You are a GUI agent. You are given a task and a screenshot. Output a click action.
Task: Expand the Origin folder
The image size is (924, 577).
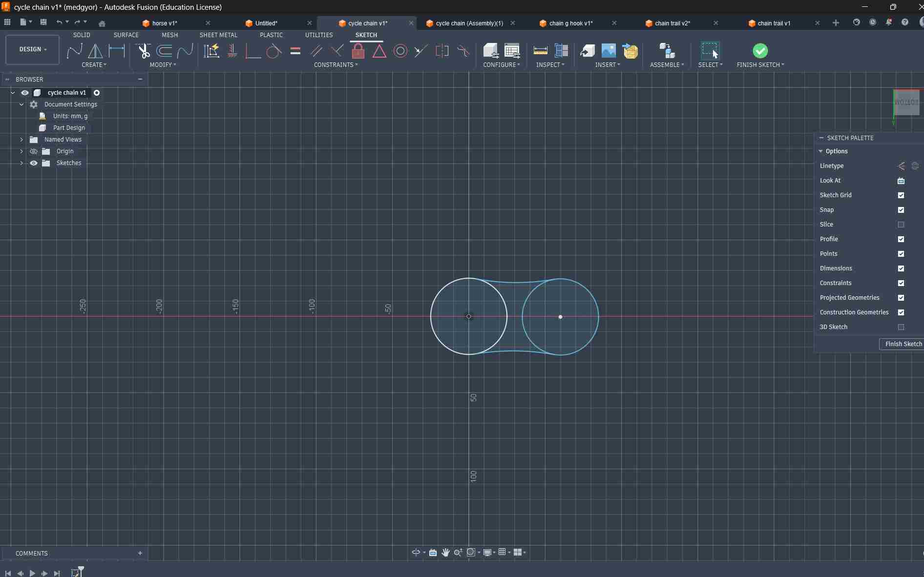pos(21,151)
